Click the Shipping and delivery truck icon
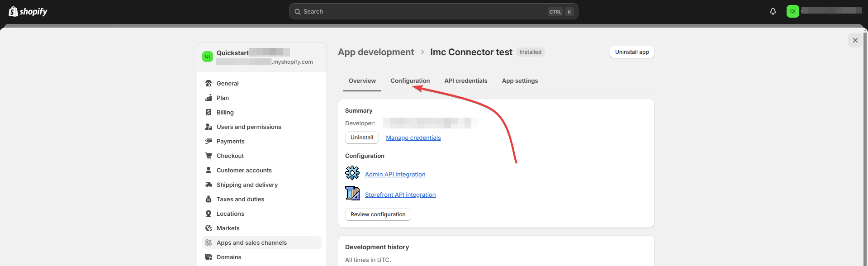The image size is (868, 266). coord(209,185)
